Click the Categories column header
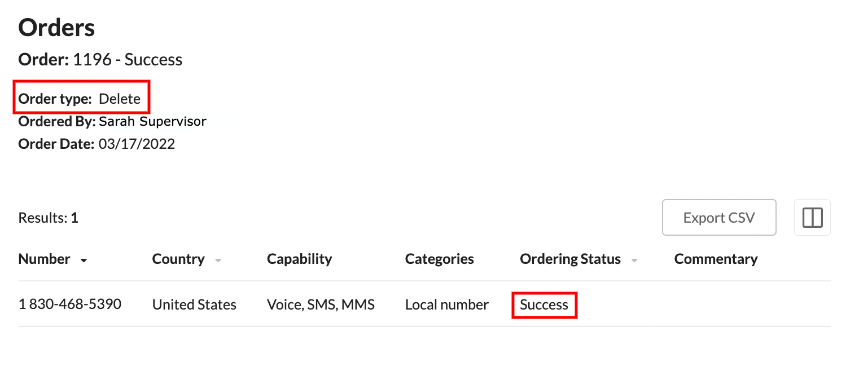 pos(439,259)
